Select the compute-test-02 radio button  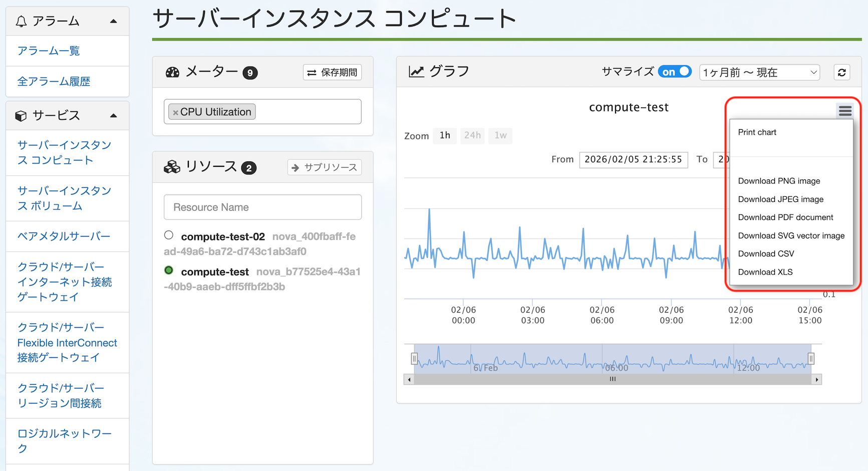pyautogui.click(x=169, y=235)
